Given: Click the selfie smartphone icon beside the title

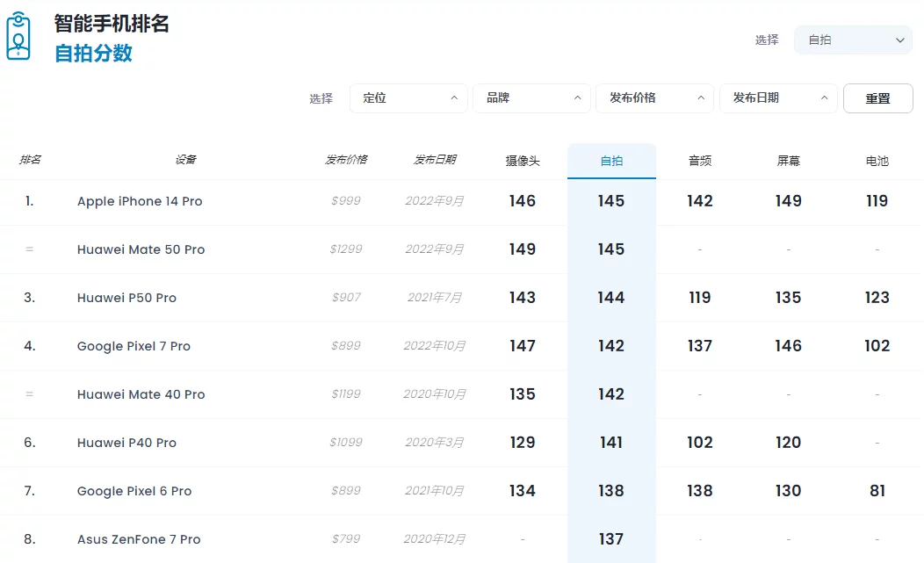Looking at the screenshot, I should 18,36.
